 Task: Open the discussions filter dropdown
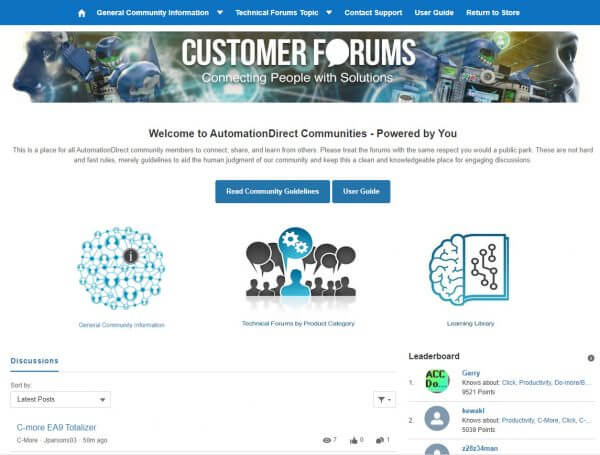[384, 400]
